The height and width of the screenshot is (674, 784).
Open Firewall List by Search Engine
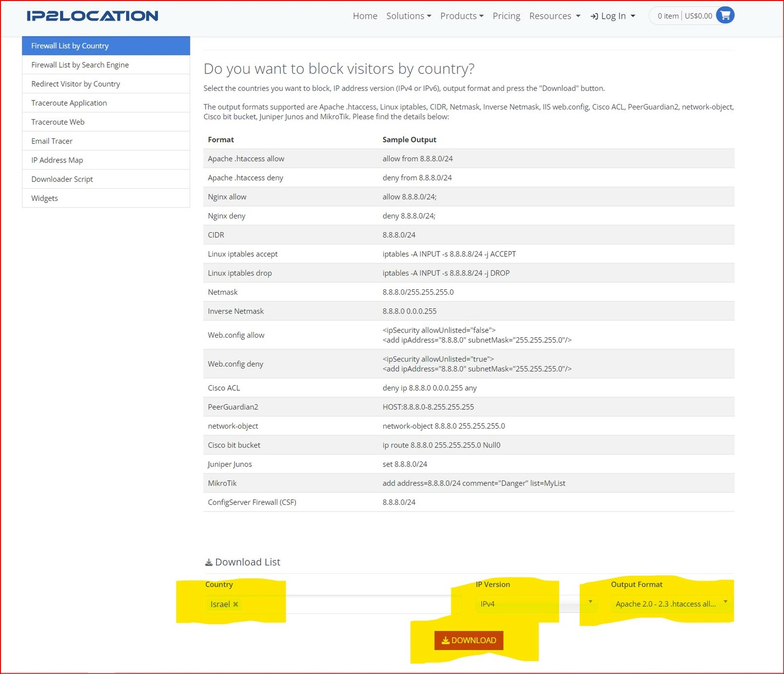coord(106,65)
